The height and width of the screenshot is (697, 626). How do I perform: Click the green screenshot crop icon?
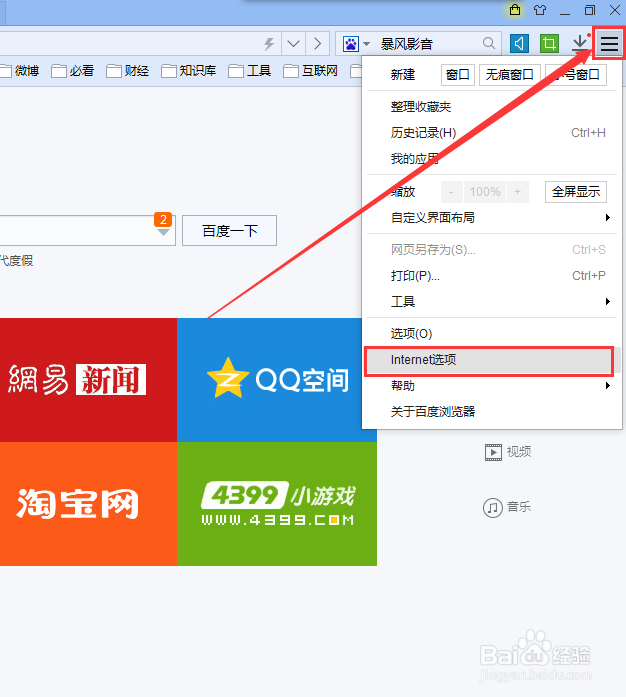[549, 44]
